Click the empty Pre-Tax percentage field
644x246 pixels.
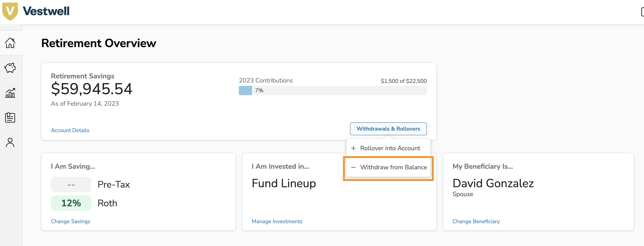[71, 184]
